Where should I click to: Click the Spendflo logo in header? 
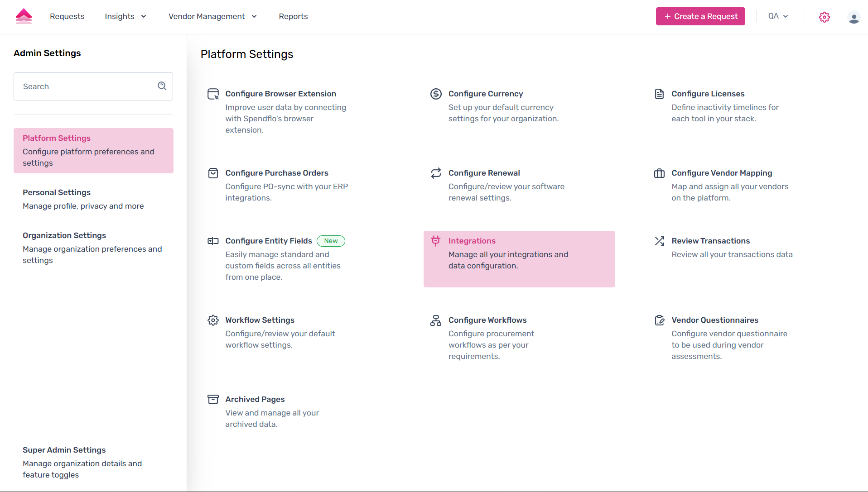click(24, 16)
